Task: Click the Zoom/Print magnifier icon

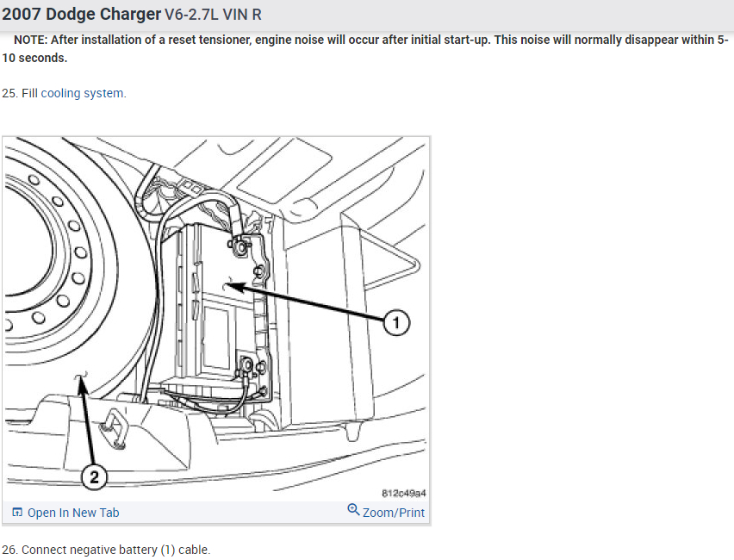Action: (353, 509)
